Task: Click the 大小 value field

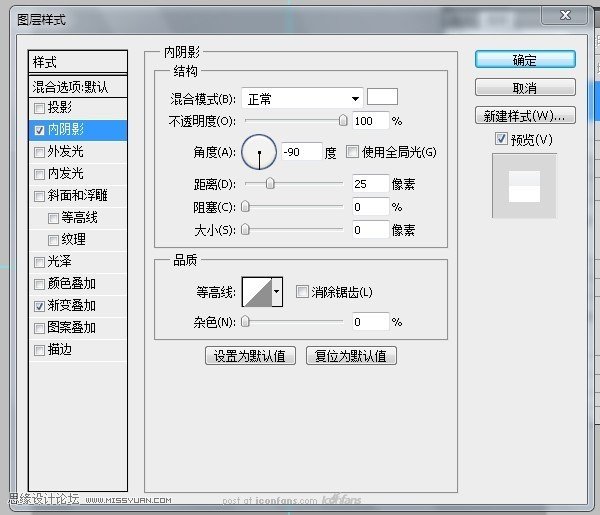Action: pos(370,230)
